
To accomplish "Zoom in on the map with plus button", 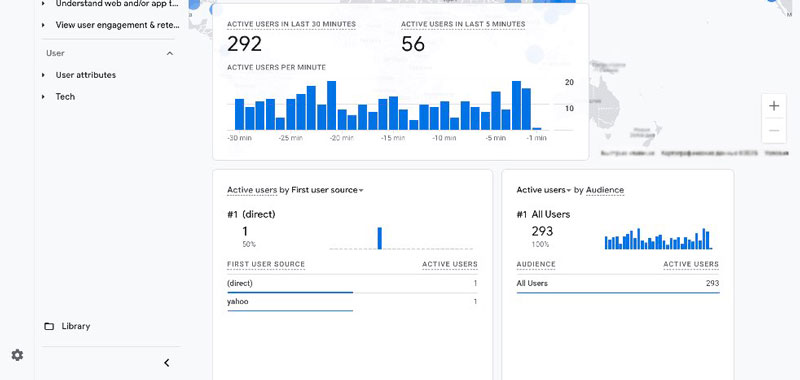I will 774,106.
